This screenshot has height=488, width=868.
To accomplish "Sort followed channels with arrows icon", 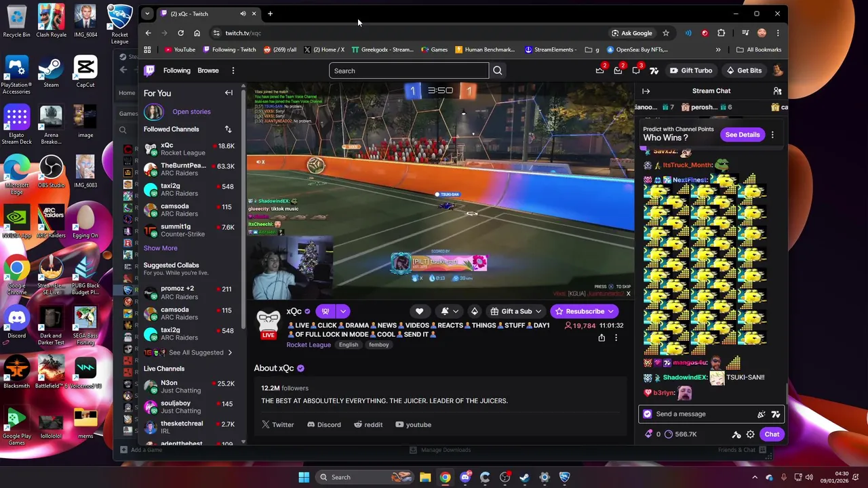I will (x=228, y=129).
